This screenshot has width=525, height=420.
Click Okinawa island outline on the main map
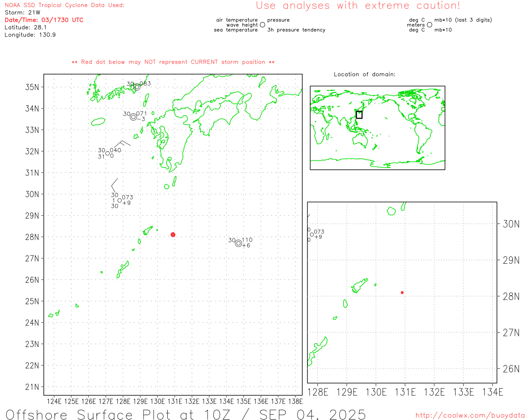pos(123,269)
